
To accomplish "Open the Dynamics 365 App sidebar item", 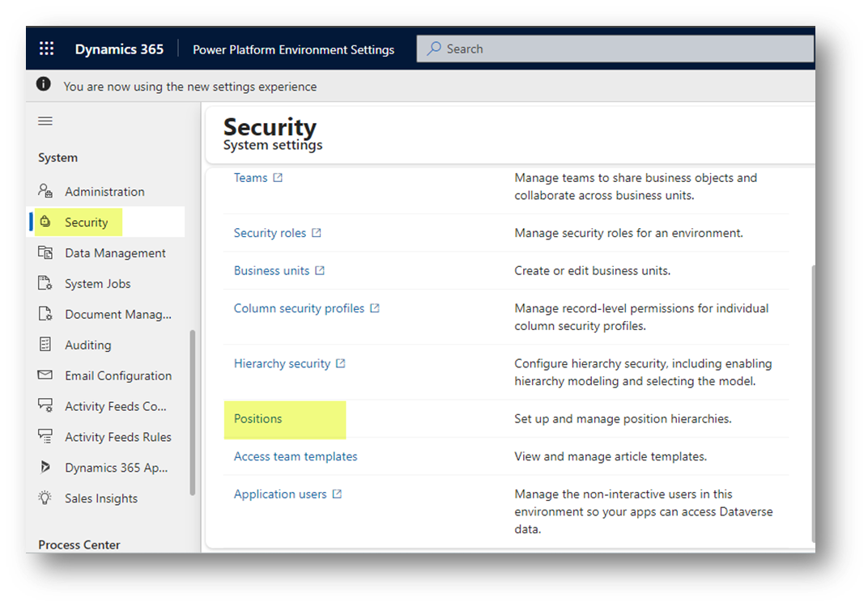I will click(116, 468).
